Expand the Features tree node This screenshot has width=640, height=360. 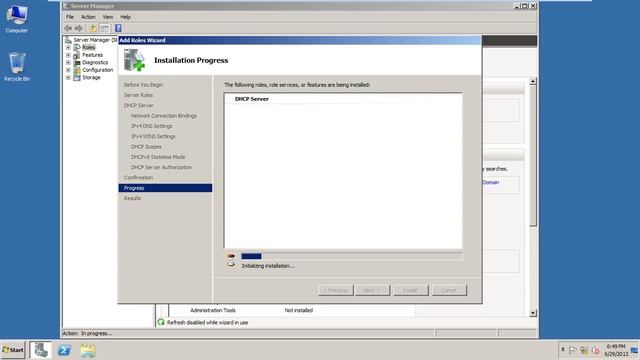click(x=68, y=55)
